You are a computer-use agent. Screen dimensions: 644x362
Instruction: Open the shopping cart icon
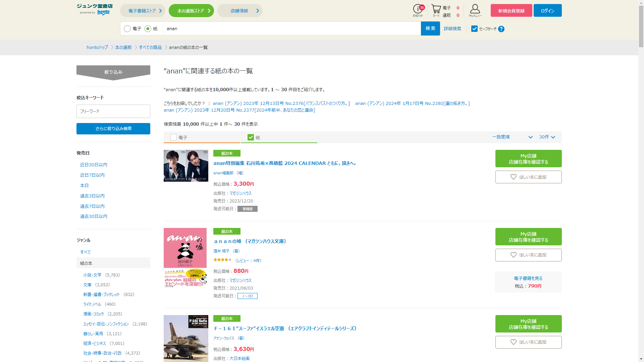pos(436,10)
